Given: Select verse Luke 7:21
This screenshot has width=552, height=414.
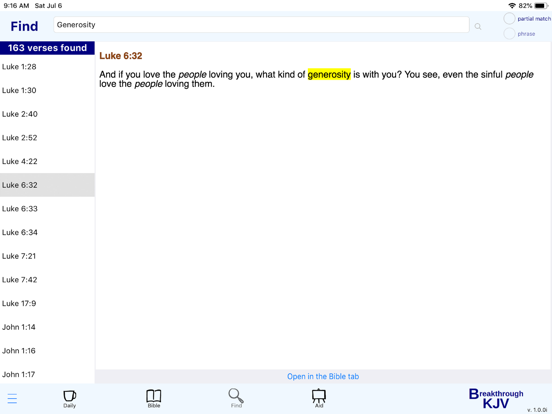Looking at the screenshot, I should 47,256.
